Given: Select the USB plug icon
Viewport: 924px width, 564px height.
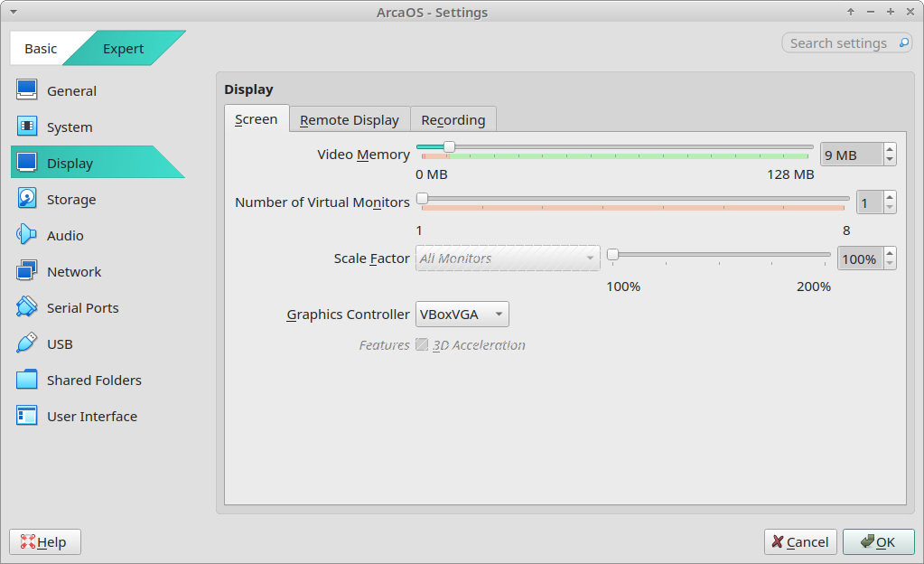Looking at the screenshot, I should click(x=27, y=343).
